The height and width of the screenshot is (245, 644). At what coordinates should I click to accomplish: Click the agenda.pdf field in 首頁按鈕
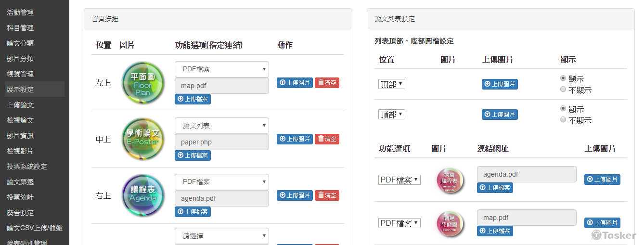222,198
